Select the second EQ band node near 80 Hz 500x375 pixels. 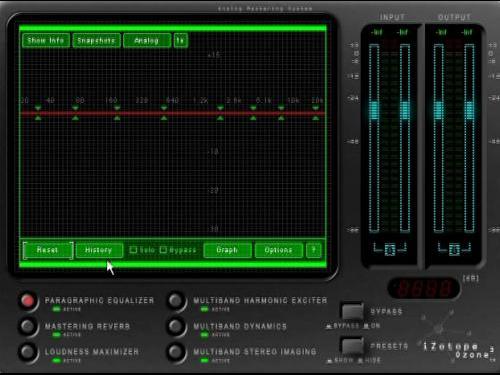pyautogui.click(x=75, y=113)
